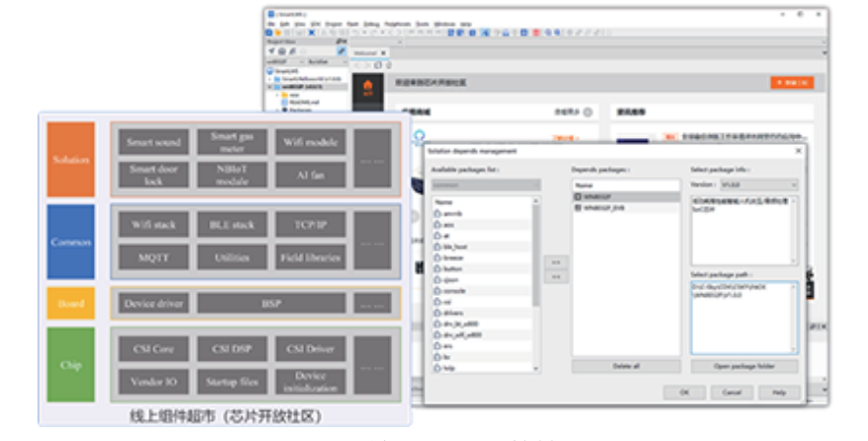
Task: Click the Name header of Depends packages
Action: (626, 185)
